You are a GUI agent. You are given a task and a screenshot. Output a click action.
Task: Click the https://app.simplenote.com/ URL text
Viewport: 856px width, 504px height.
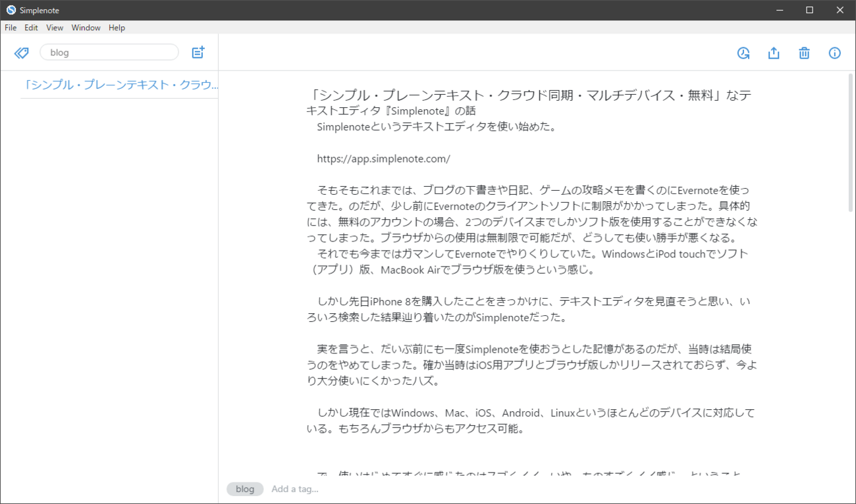pyautogui.click(x=383, y=159)
